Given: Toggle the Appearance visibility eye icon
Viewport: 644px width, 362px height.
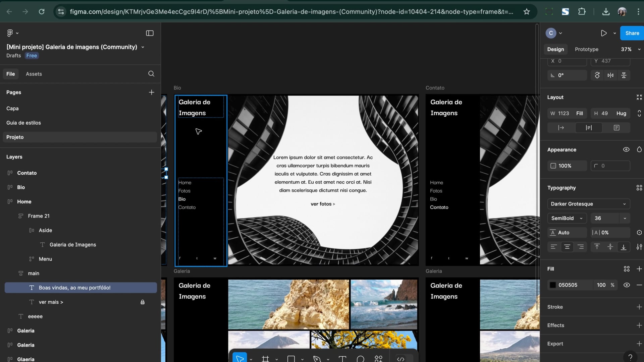Looking at the screenshot, I should tap(626, 149).
